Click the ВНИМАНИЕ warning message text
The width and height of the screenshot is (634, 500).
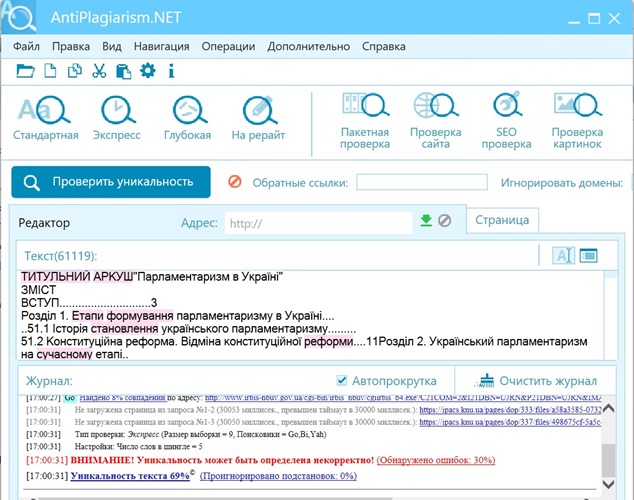pos(222,460)
